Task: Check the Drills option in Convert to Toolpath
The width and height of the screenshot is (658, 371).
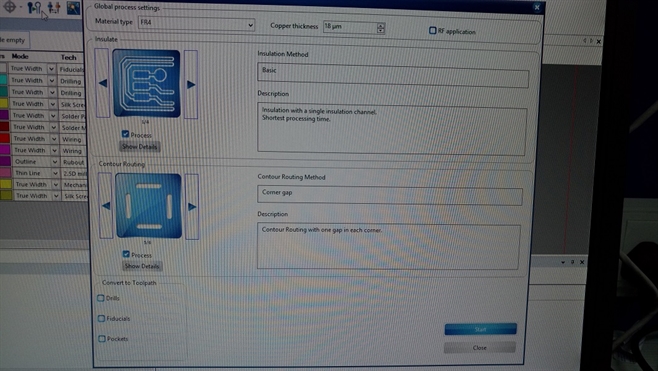Action: click(101, 298)
